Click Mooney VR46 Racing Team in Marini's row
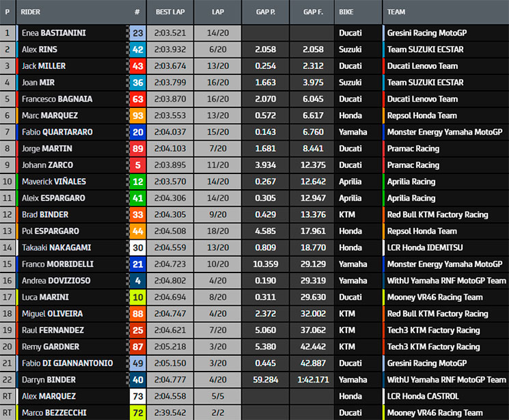The height and width of the screenshot is (420, 509). (x=435, y=297)
